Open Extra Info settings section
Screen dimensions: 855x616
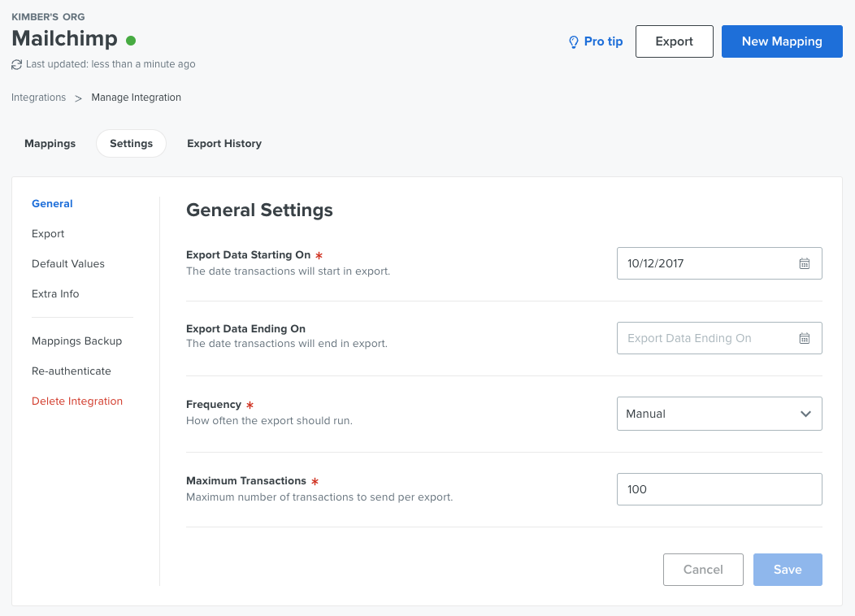[55, 294]
